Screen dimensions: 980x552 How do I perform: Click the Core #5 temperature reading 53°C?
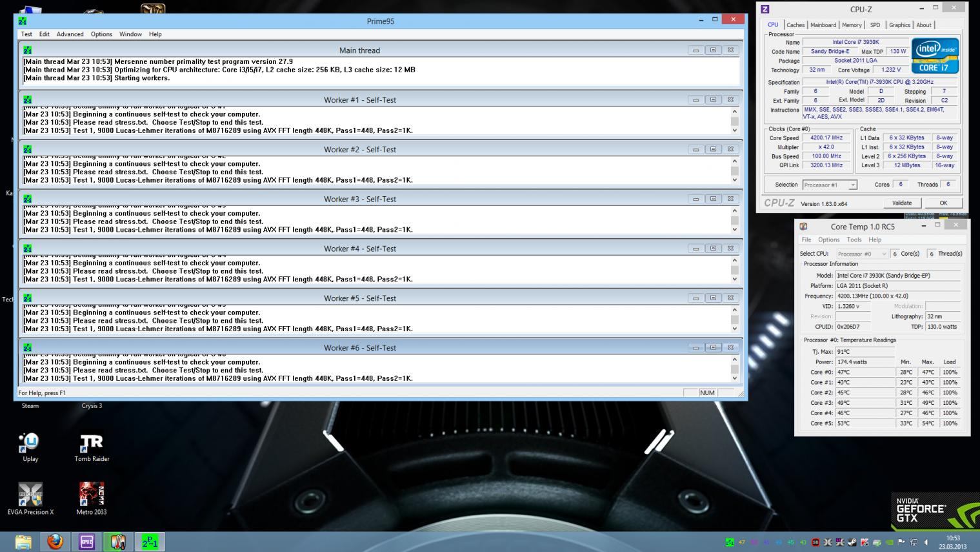pyautogui.click(x=865, y=424)
